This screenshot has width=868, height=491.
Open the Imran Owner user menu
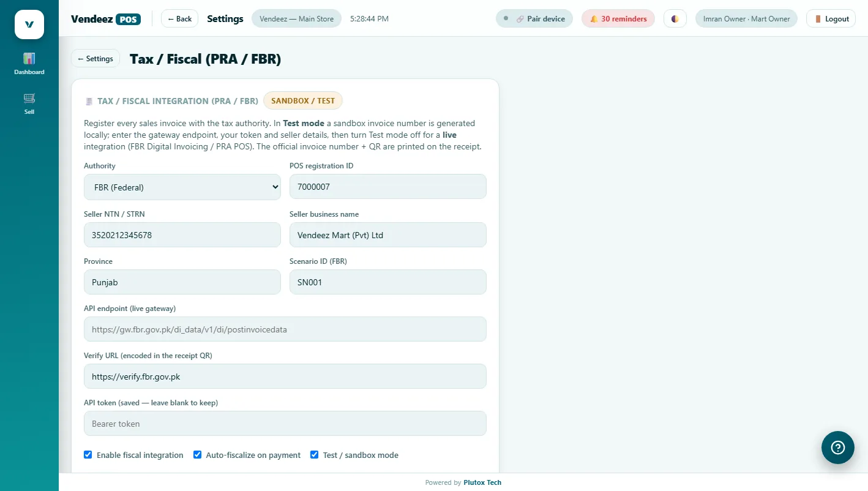(747, 19)
